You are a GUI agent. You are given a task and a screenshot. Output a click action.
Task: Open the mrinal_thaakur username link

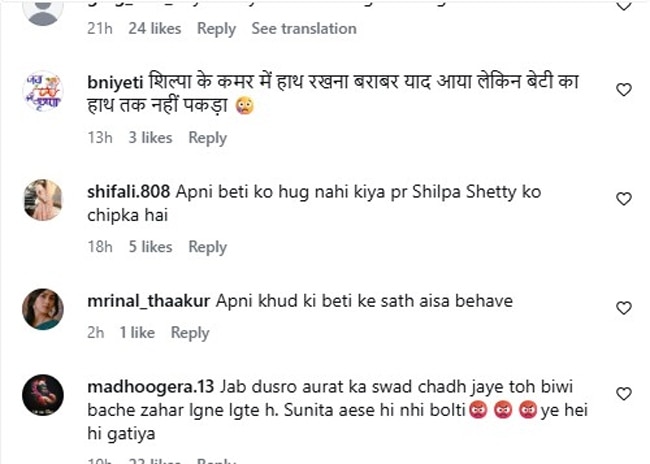pos(148,301)
